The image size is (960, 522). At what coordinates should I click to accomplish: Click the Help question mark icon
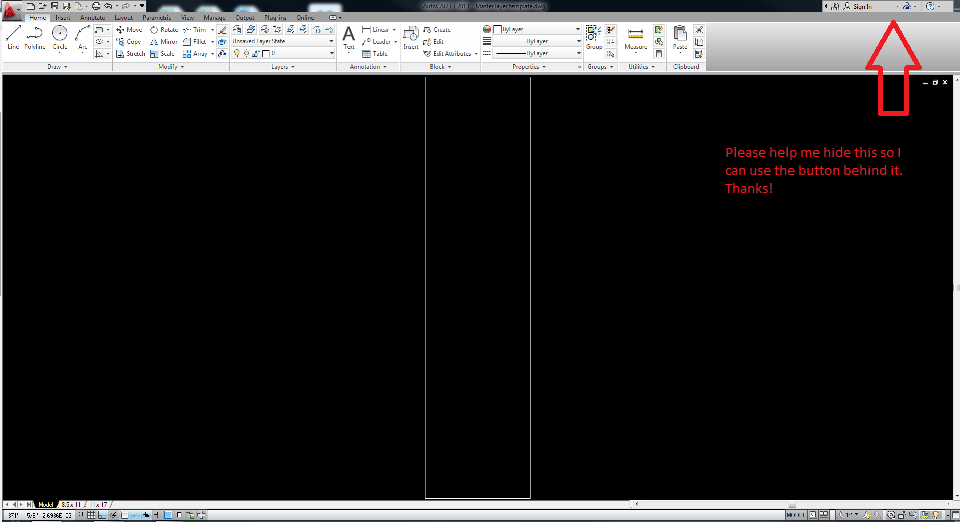(x=930, y=6)
